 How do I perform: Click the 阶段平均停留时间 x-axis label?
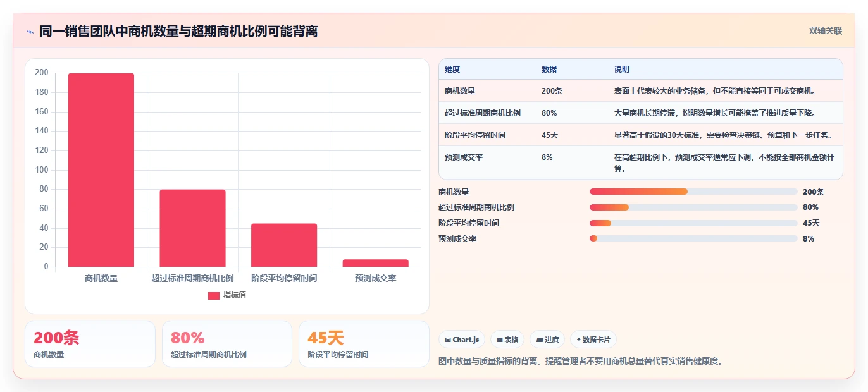pyautogui.click(x=284, y=278)
